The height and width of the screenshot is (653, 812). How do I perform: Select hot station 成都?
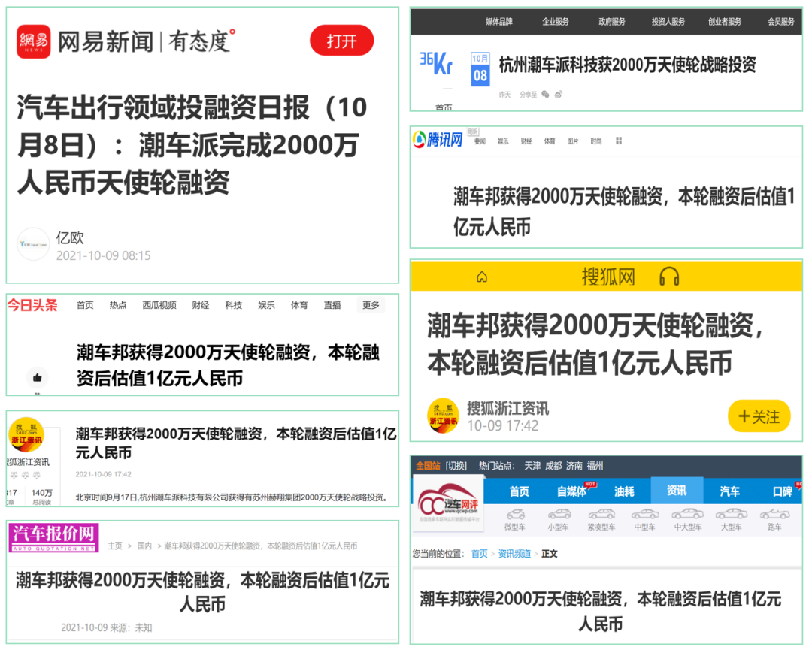[x=553, y=466]
